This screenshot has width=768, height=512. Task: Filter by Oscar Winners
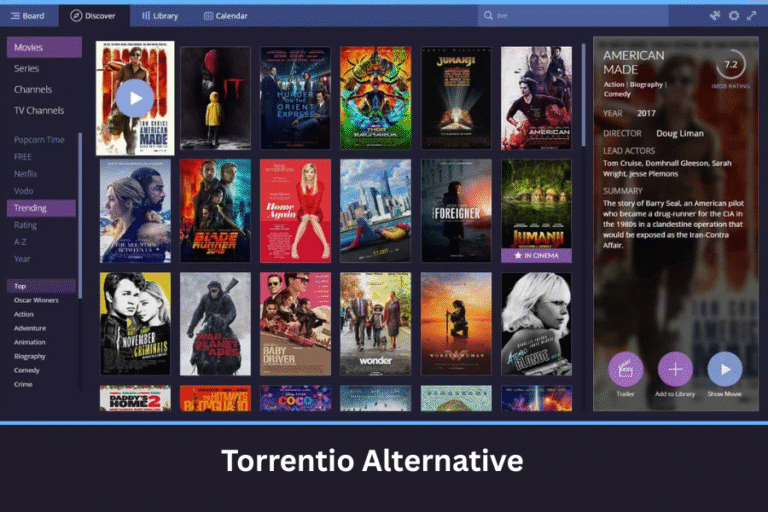click(36, 300)
